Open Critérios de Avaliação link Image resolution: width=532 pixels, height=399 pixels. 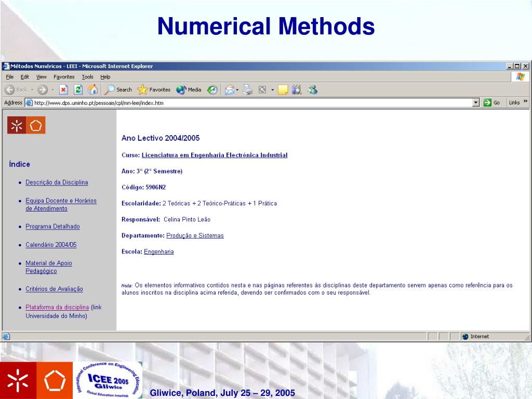click(54, 289)
